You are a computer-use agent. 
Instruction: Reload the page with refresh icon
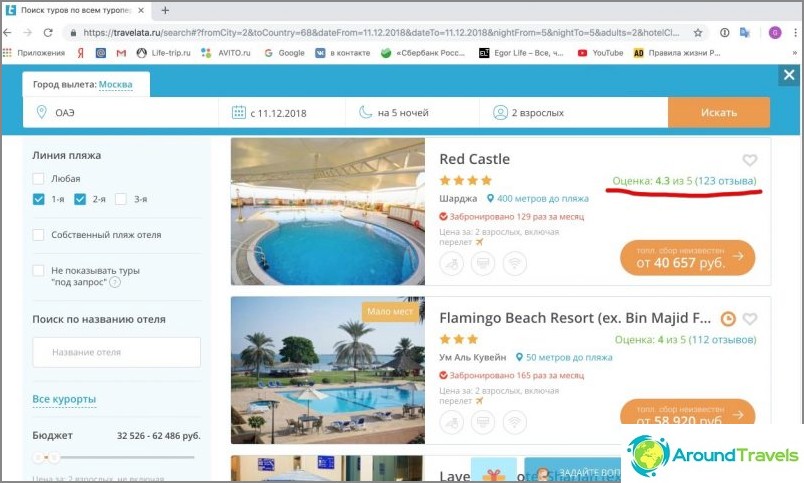coord(48,32)
